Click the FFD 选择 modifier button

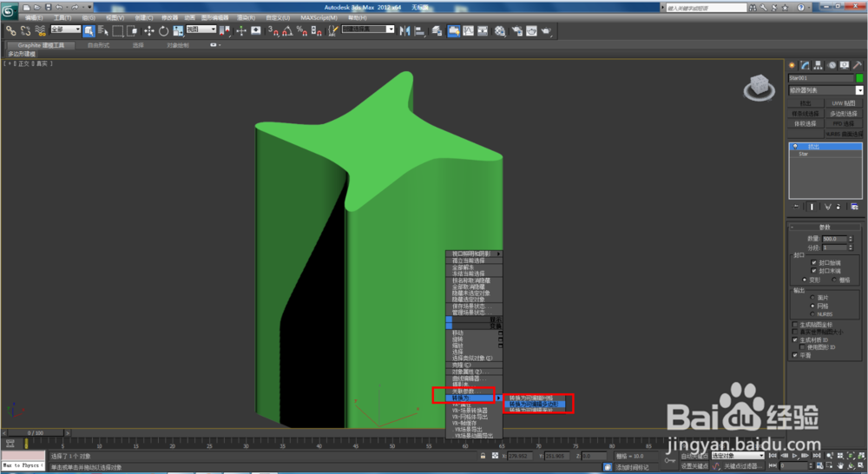(843, 123)
